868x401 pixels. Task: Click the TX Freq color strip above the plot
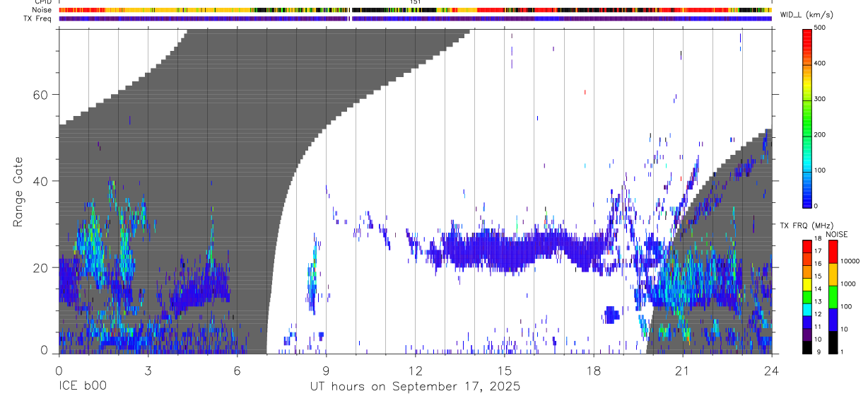(415, 18)
